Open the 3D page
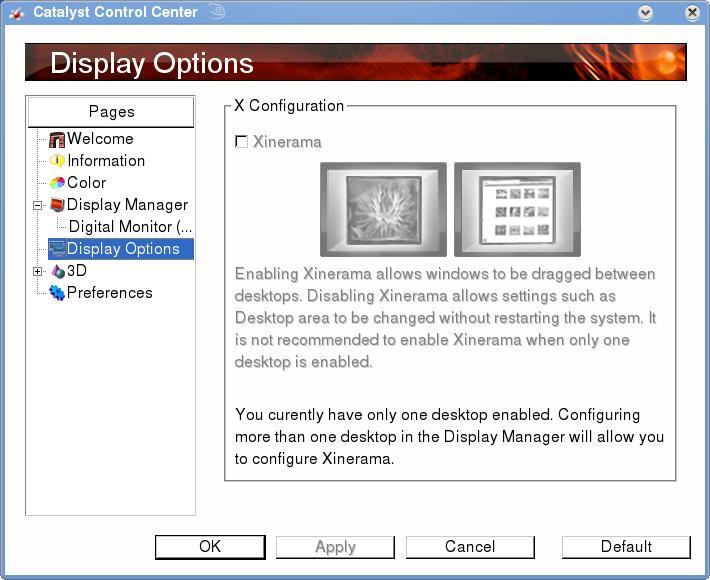The width and height of the screenshot is (710, 580). coord(77,270)
